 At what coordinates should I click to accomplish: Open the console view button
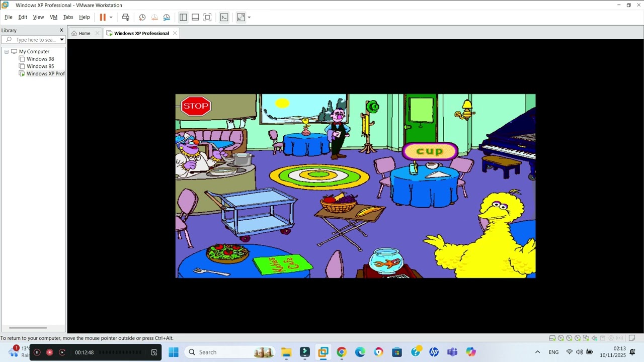point(224,17)
